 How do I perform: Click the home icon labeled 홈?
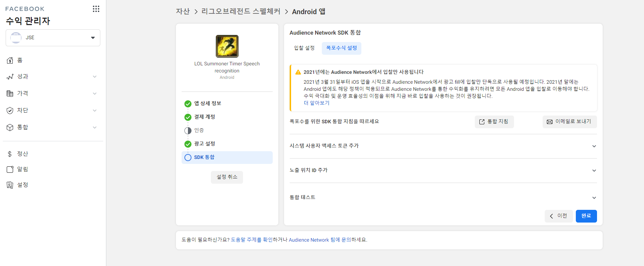click(x=10, y=60)
